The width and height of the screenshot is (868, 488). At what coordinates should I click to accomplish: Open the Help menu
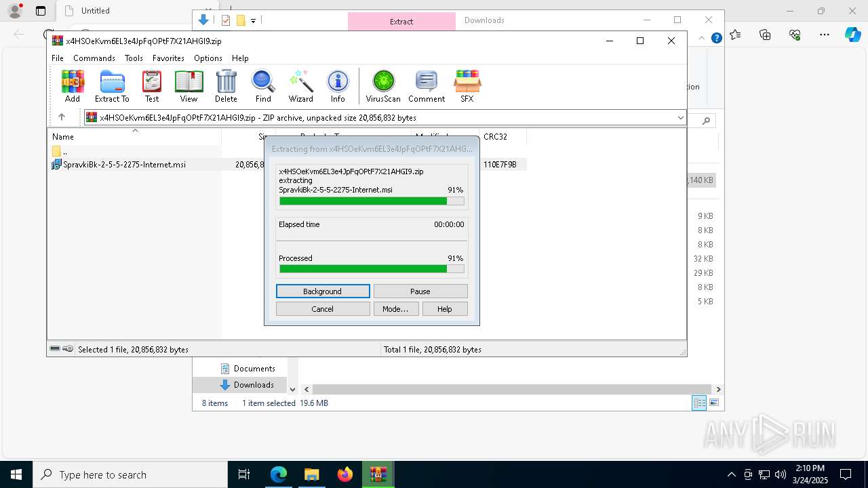point(240,58)
